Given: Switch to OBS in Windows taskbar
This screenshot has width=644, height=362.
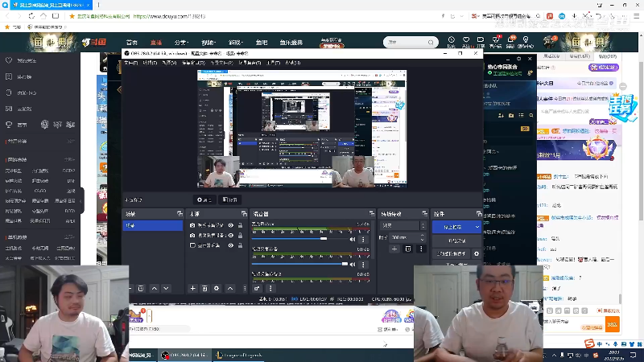Looking at the screenshot, I should pyautogui.click(x=185, y=355).
